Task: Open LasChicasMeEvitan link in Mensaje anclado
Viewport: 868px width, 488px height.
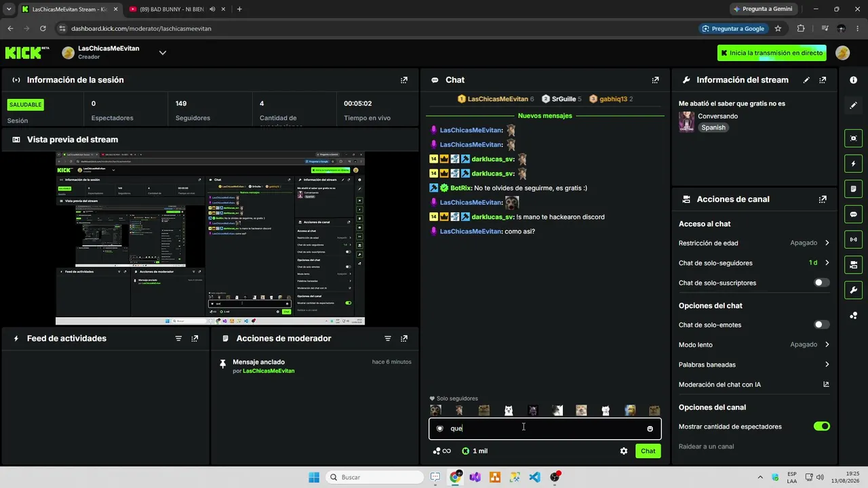Action: (269, 371)
